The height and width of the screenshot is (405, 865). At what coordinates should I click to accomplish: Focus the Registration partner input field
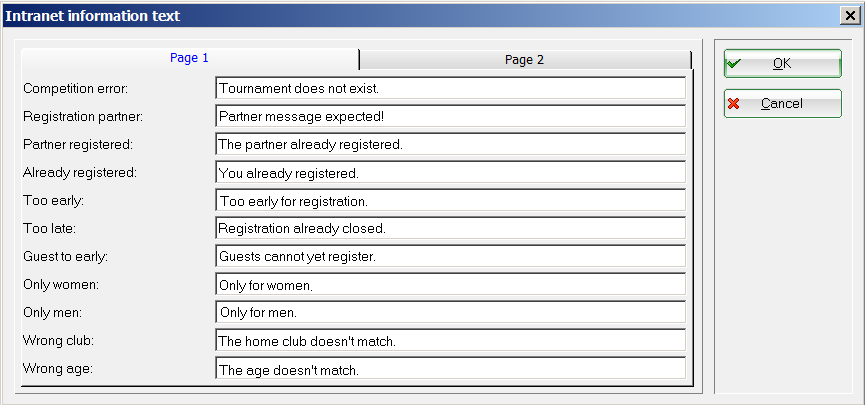tap(450, 116)
